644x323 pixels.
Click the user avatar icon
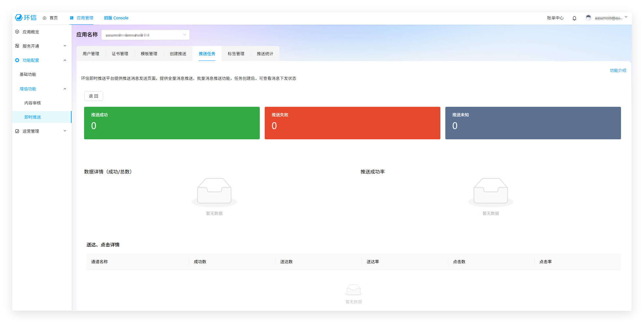[x=588, y=18]
